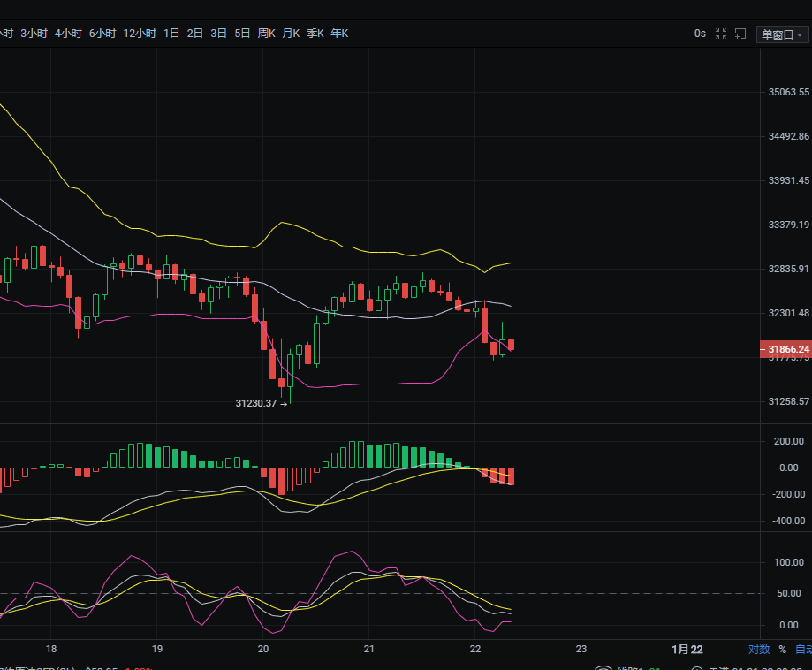Open the 周K weekly candlestick view

(266, 34)
